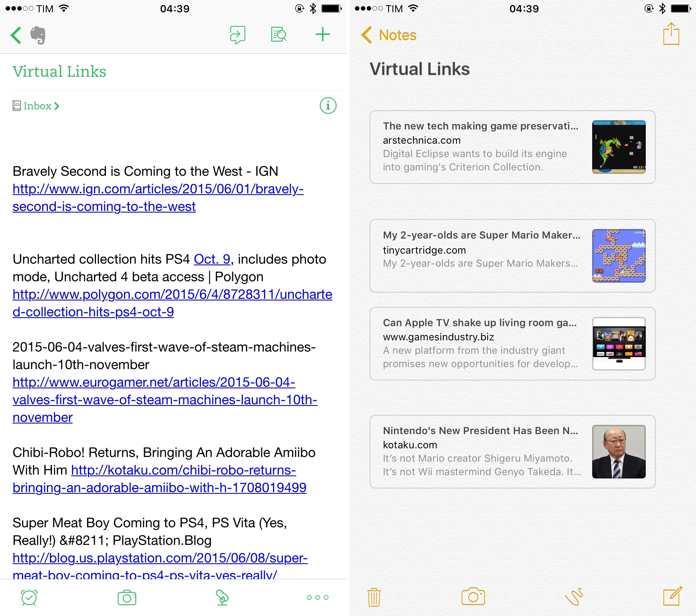696x616 pixels.
Task: Open the eurogamer.net Steam Machines link
Action: tap(165, 400)
